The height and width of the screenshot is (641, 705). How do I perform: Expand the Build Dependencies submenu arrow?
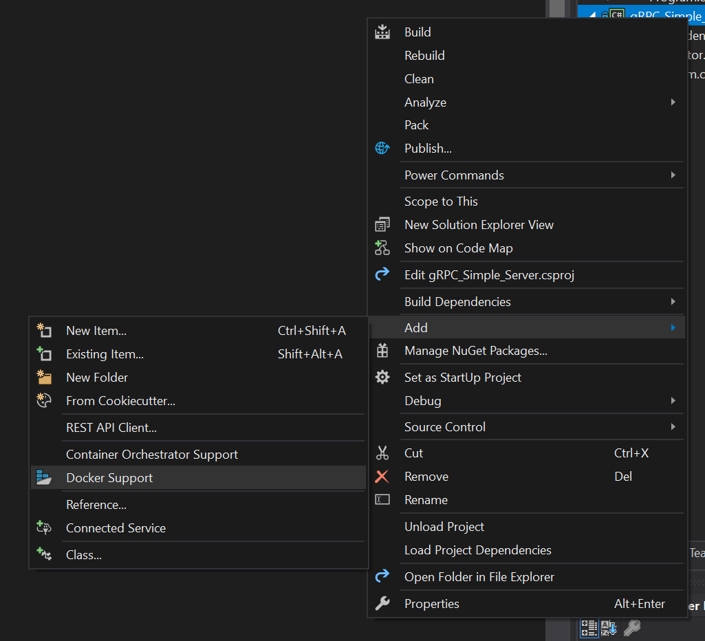673,301
